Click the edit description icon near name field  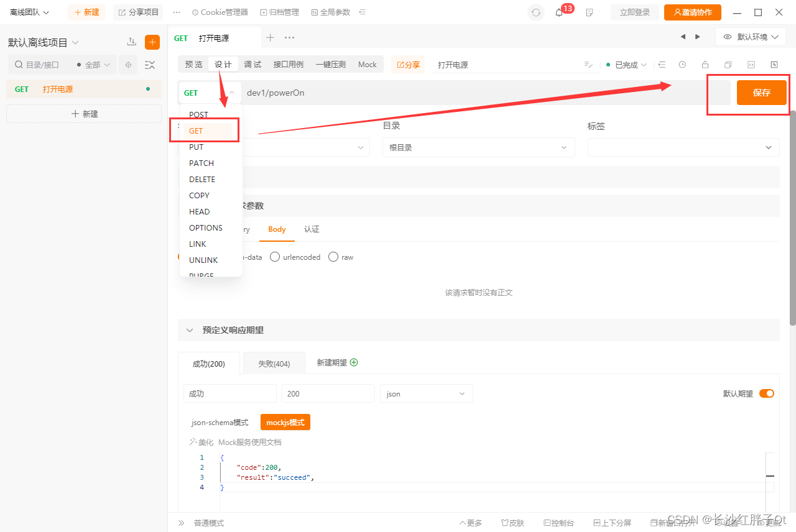point(588,65)
